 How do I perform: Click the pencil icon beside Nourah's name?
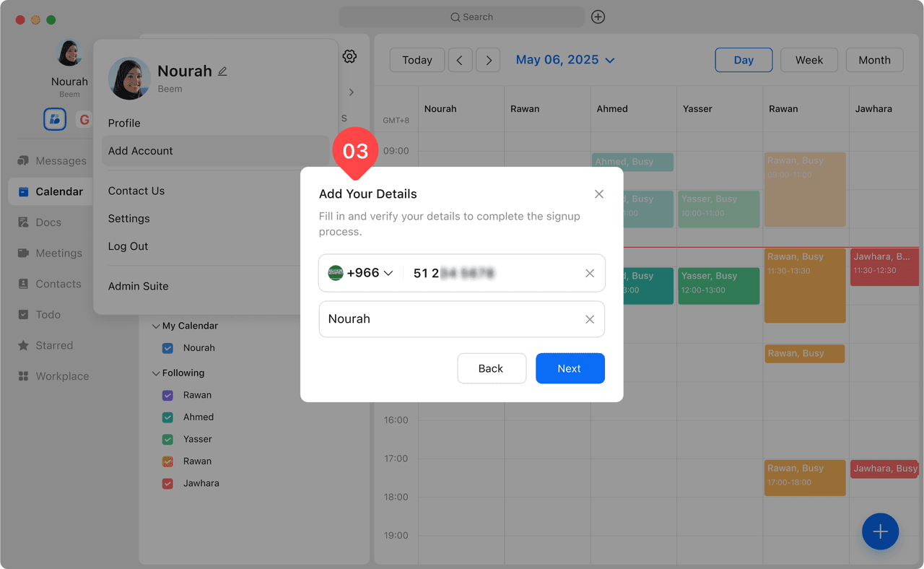coord(222,71)
